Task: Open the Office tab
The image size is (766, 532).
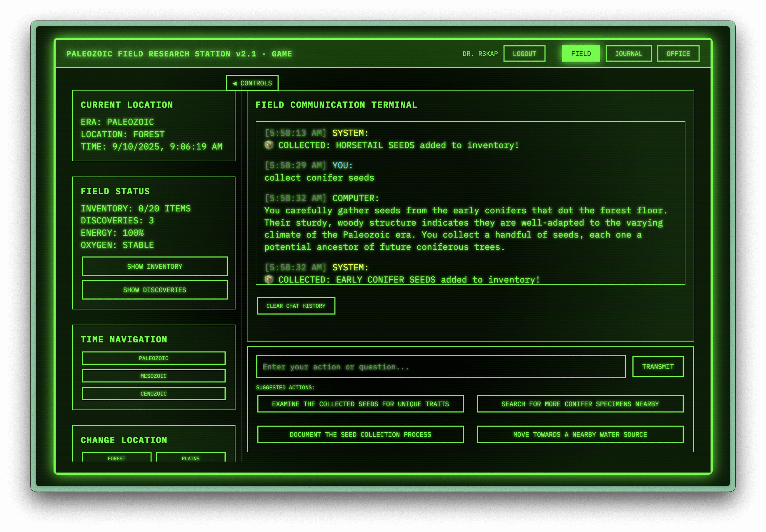Action: (678, 54)
